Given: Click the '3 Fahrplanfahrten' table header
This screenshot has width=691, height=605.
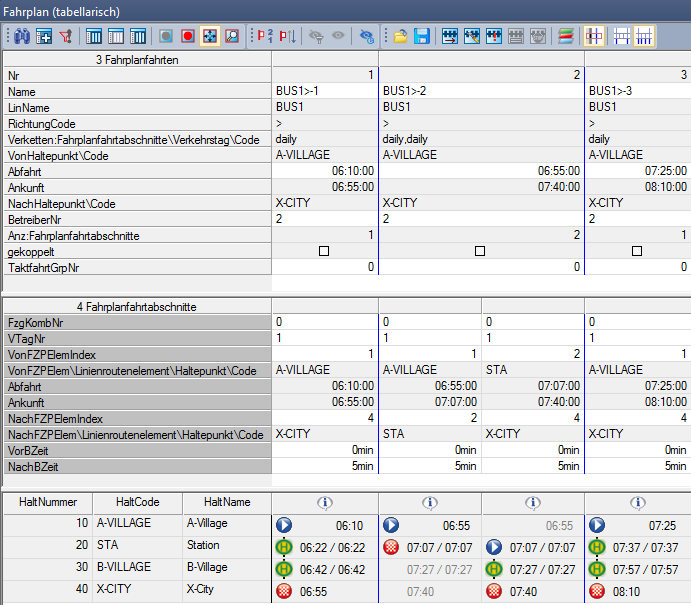Looking at the screenshot, I should click(137, 60).
